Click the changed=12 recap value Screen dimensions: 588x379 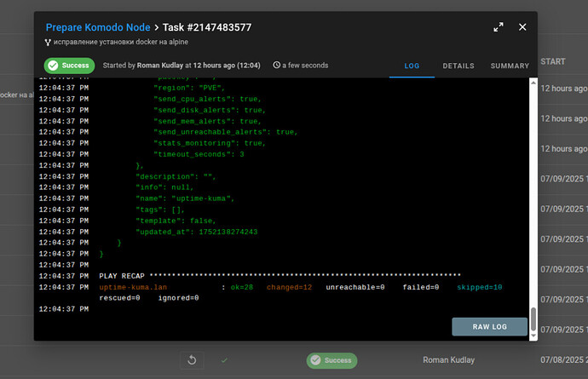click(289, 288)
